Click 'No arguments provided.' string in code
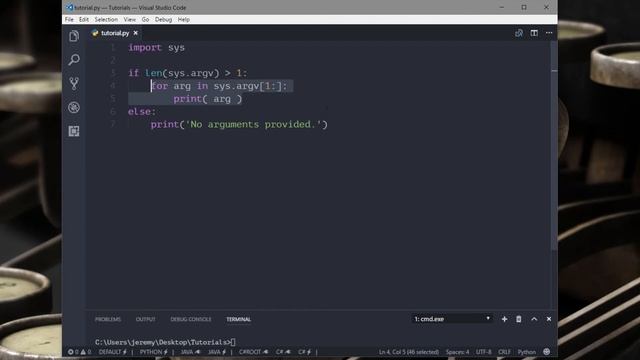 click(x=253, y=124)
